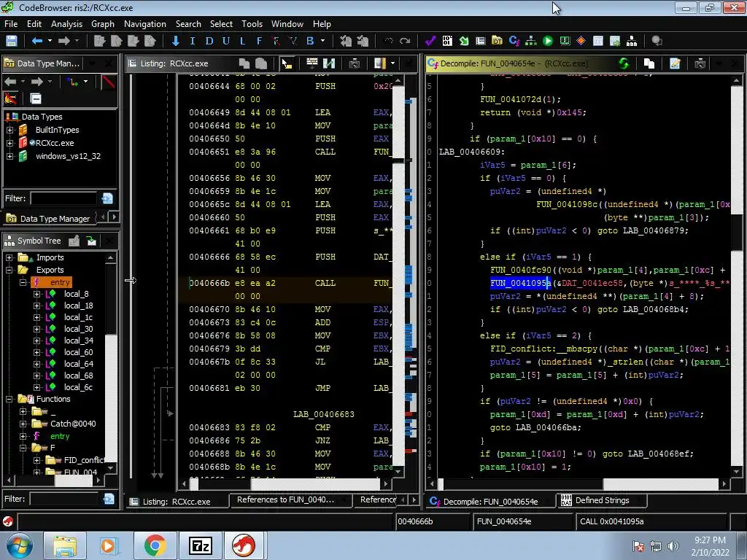Go forward with the right arrow
Viewport: 747px width, 560px height.
(x=64, y=41)
